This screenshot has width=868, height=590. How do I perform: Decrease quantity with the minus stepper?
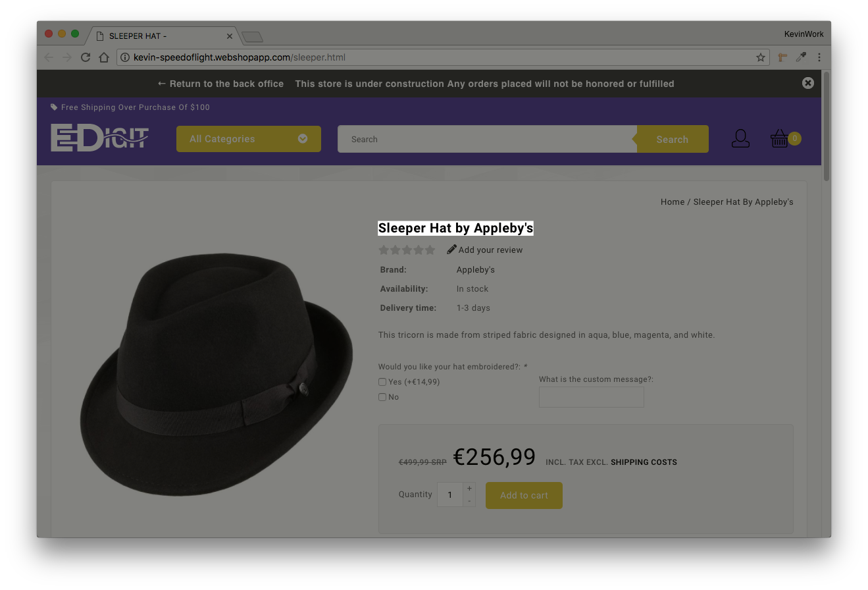(x=469, y=500)
